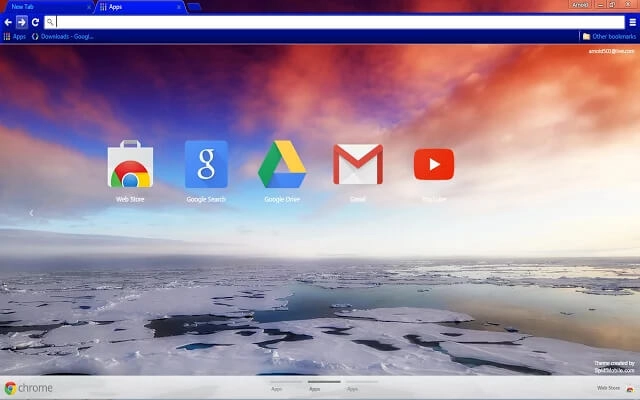Close the New Tab tab
This screenshot has height=400, width=640.
[89, 7]
